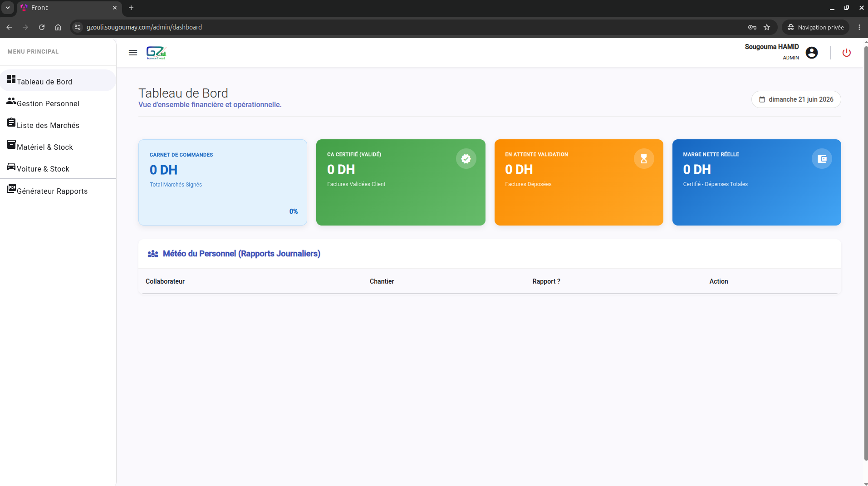Click the hourglass icon on En Attente card
Screen dimensions: 868x486
(644, 159)
